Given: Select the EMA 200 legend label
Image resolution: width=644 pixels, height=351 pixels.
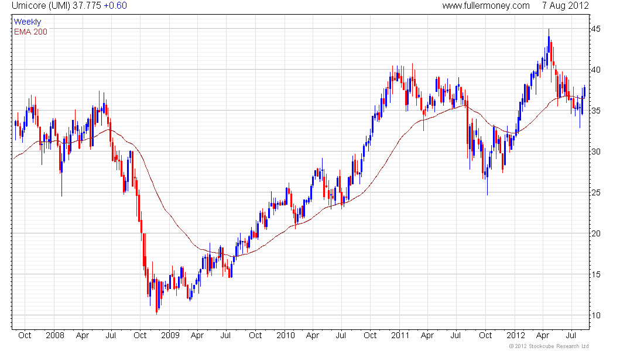Looking at the screenshot, I should tap(30, 32).
